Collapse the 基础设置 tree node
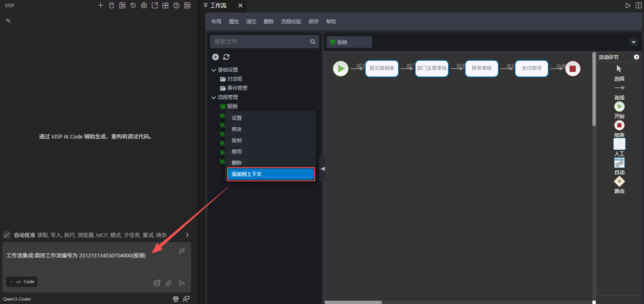The image size is (644, 304). coord(214,70)
